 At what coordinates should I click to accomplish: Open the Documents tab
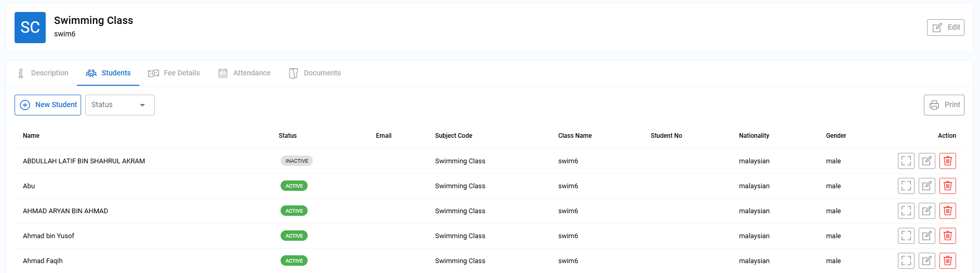[315, 73]
